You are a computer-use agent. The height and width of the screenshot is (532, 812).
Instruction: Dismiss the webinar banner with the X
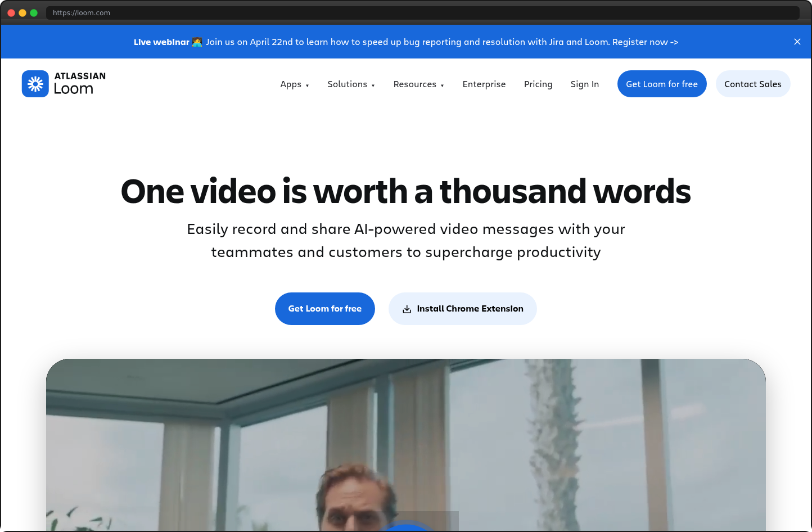coord(797,41)
